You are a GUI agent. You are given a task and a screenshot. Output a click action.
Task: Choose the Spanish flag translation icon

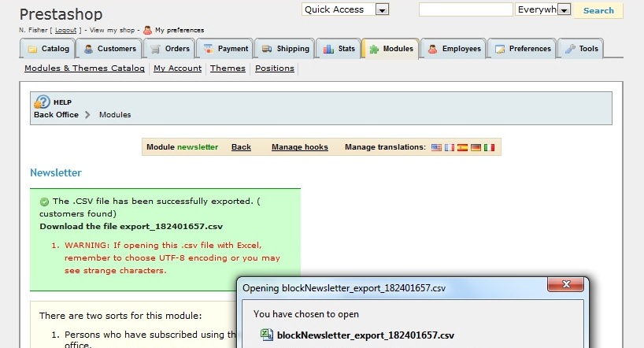tap(463, 147)
